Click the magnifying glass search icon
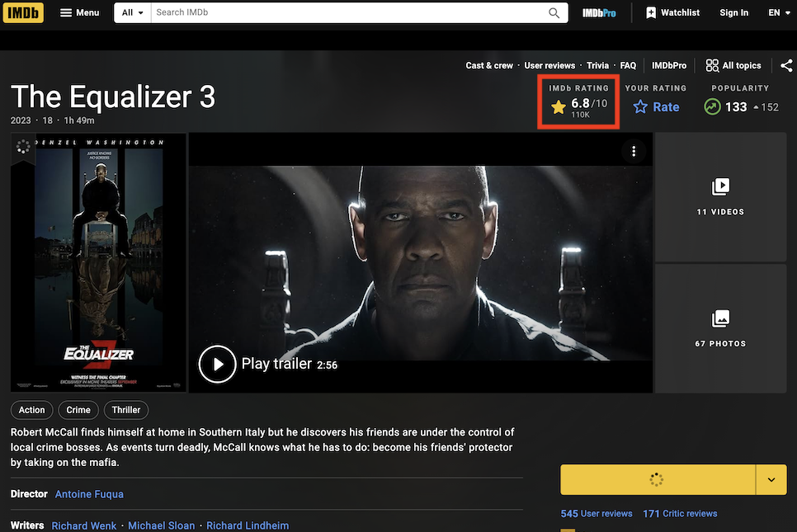 (554, 12)
